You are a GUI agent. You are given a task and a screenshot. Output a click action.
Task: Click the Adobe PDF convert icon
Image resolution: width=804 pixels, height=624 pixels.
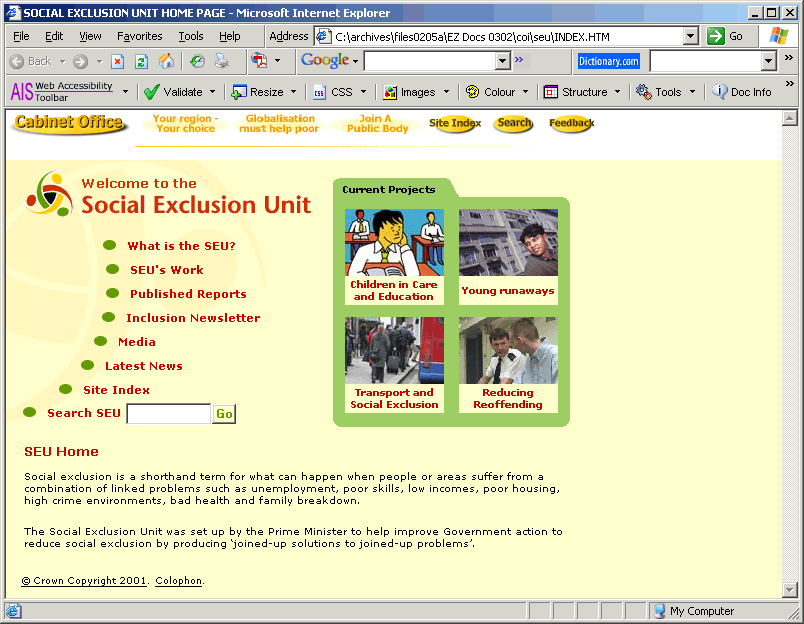coord(259,61)
